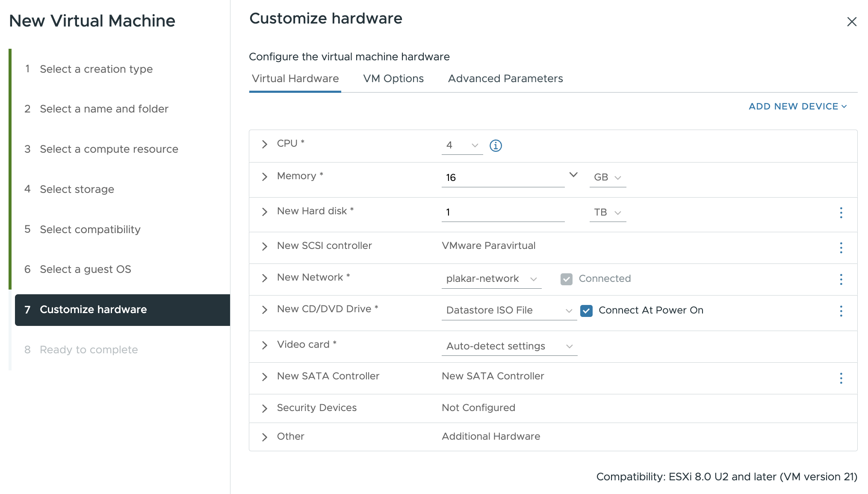Image resolution: width=868 pixels, height=494 pixels.
Task: Open the plakar-network dropdown
Action: [491, 279]
